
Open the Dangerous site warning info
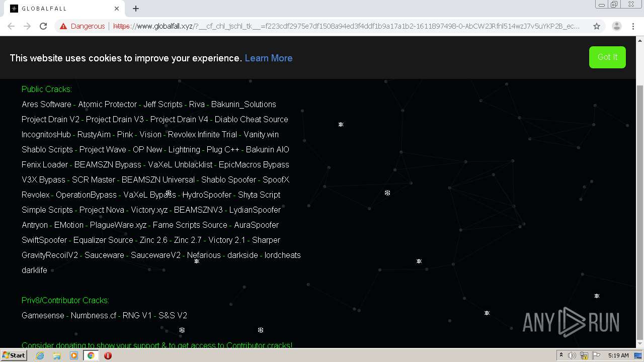[82, 26]
